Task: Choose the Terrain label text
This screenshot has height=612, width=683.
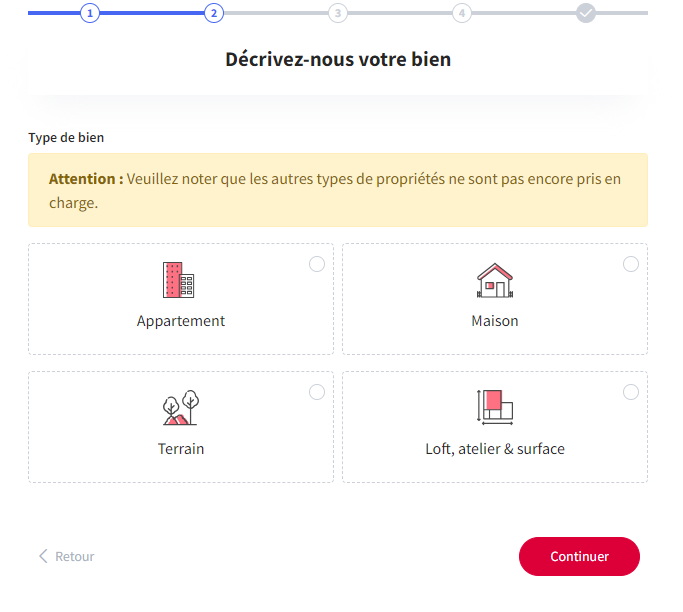Action: coord(181,449)
